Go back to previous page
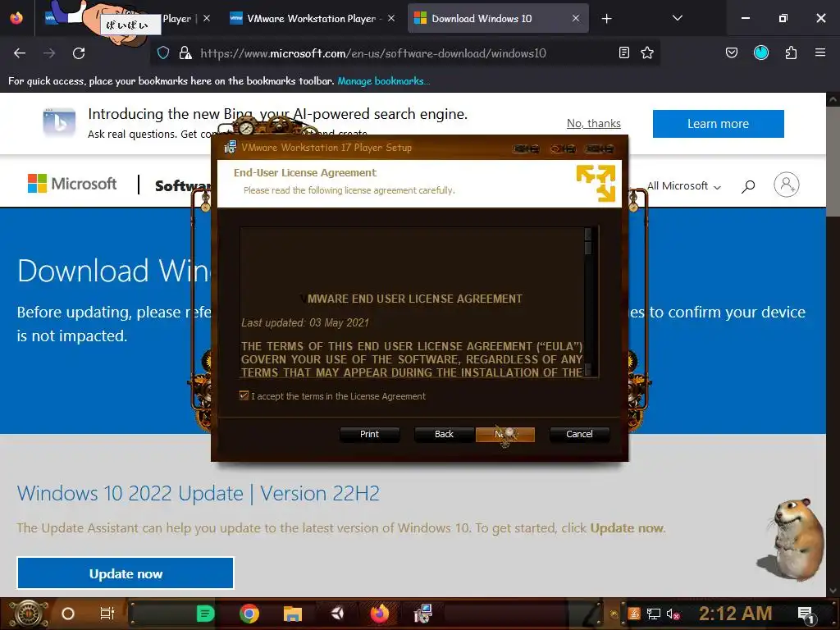The width and height of the screenshot is (840, 630). [x=20, y=53]
